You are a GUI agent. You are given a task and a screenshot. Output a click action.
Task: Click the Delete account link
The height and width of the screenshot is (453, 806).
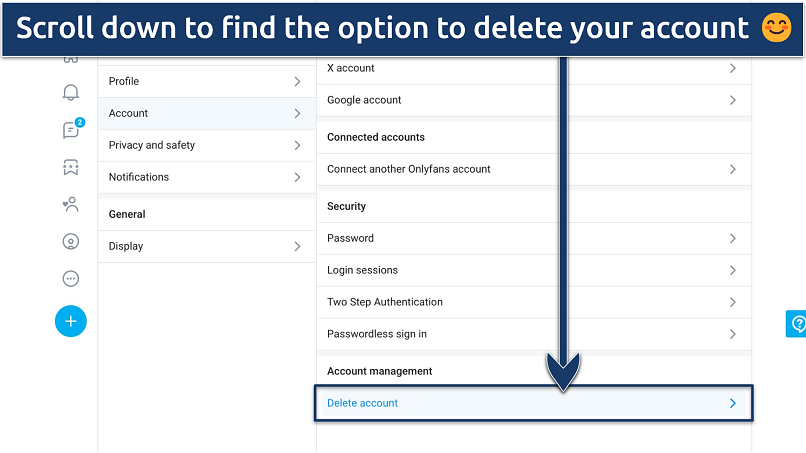pos(363,403)
